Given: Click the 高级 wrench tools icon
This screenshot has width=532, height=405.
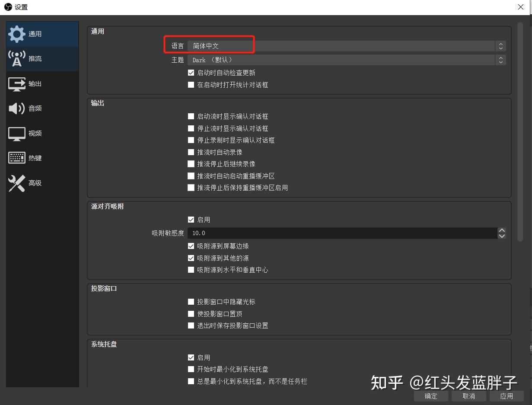Looking at the screenshot, I should click(x=17, y=183).
